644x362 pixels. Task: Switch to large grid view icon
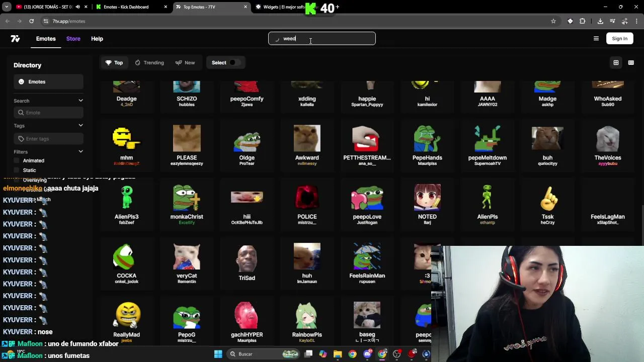point(616,63)
